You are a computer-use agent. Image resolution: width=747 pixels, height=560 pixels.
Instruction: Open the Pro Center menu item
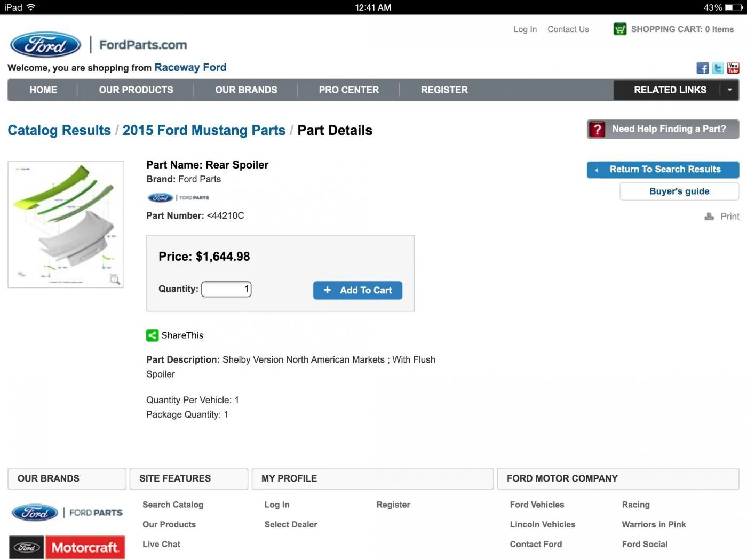pos(349,90)
